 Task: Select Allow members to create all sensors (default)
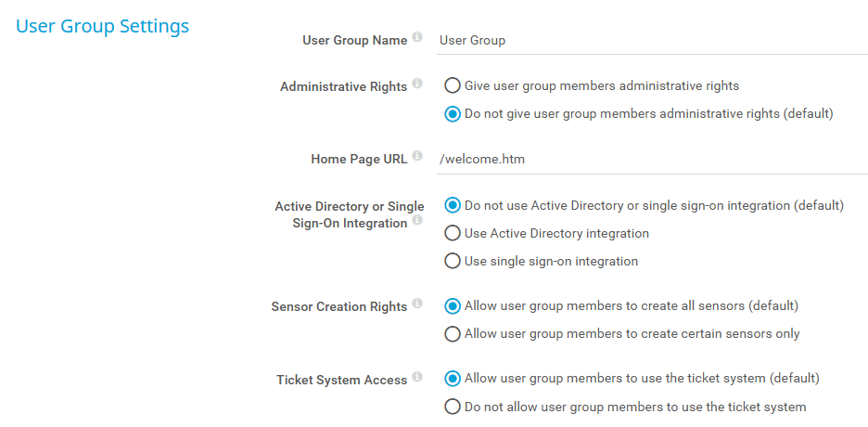click(x=453, y=305)
